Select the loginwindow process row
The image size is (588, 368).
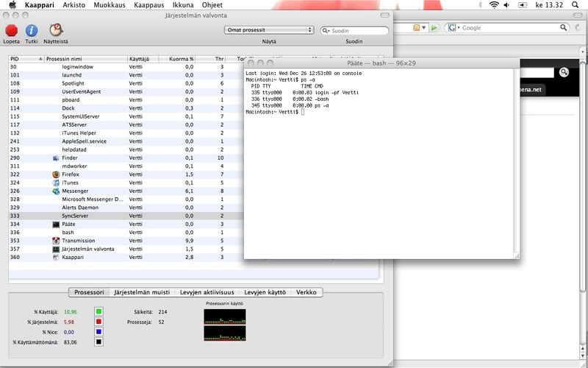coord(126,67)
